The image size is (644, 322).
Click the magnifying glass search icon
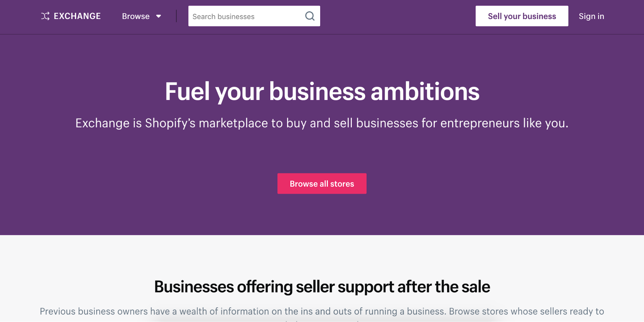coord(310,16)
